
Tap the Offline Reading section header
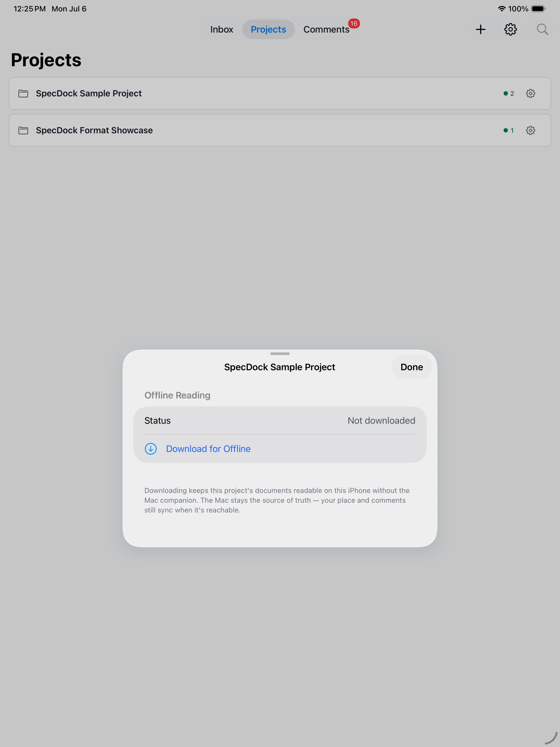point(177,395)
